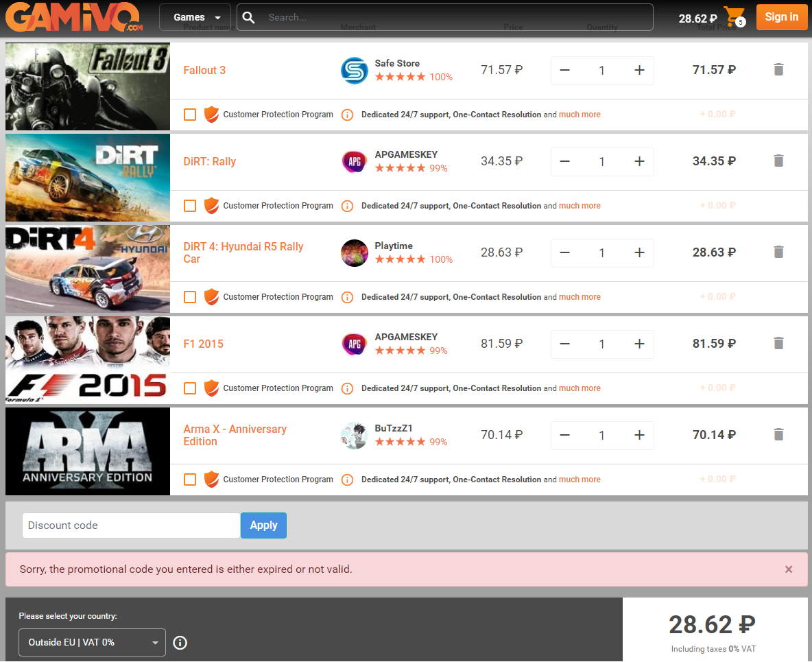This screenshot has height=662, width=812.
Task: Focus the Discount code field
Action: click(131, 525)
